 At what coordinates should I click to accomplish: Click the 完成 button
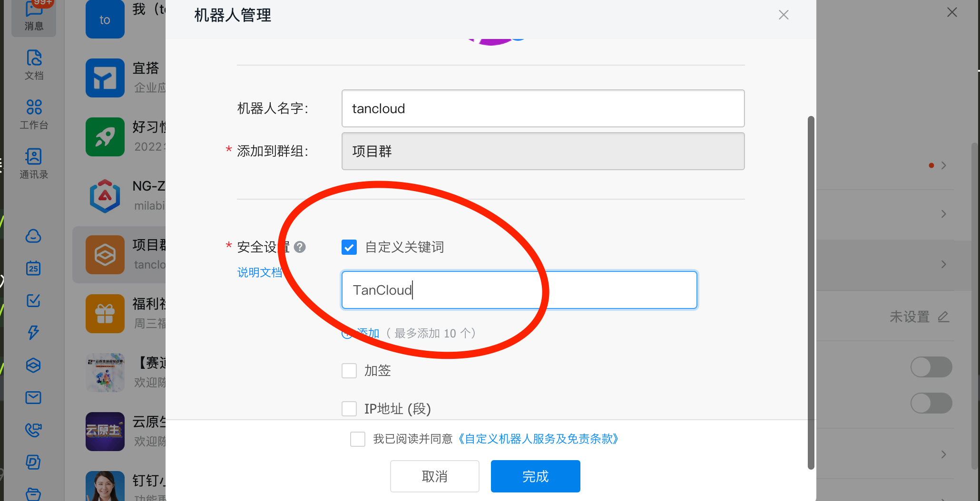point(535,476)
